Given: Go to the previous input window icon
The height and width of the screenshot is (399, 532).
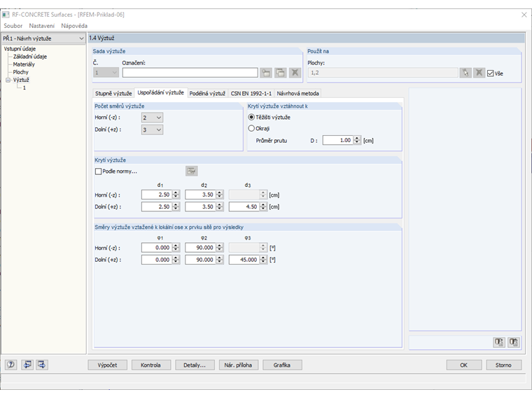Looking at the screenshot, I should [27, 365].
